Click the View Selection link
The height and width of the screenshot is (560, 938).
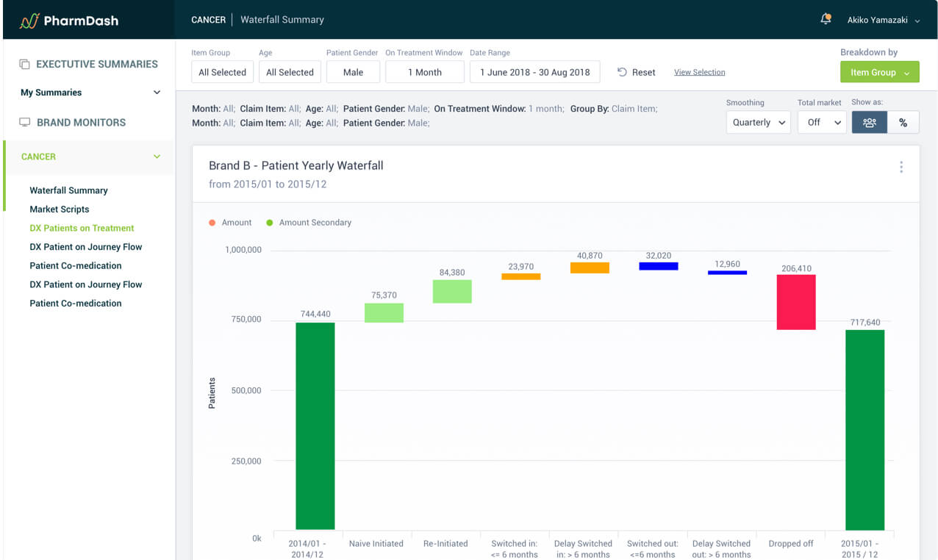pos(699,72)
